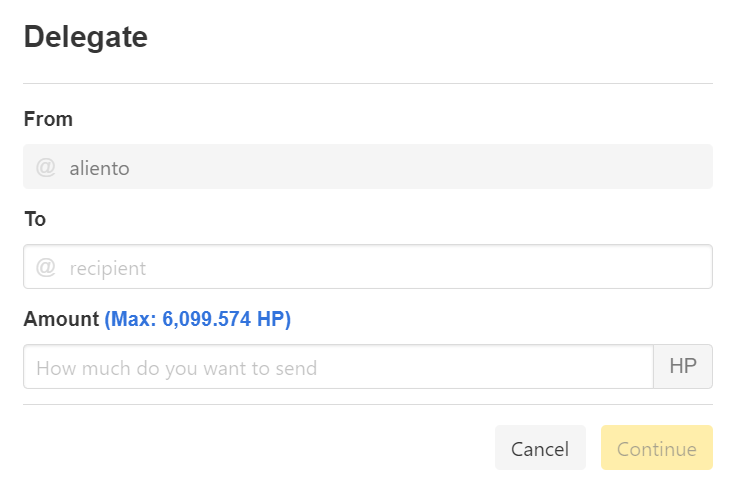The image size is (736, 492).
Task: Click the 'recipient' placeholder text
Action: click(x=108, y=269)
